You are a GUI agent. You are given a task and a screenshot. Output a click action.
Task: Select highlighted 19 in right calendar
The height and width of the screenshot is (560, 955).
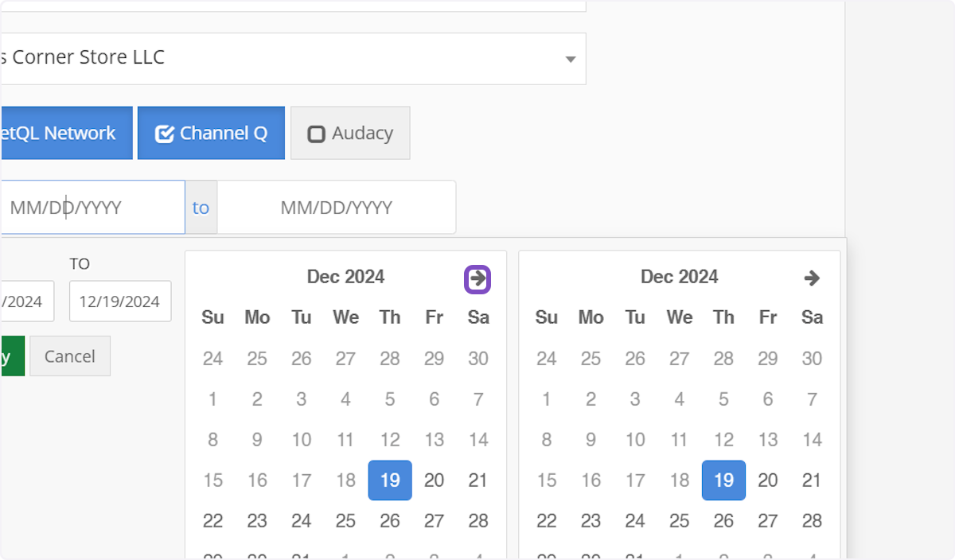tap(723, 480)
